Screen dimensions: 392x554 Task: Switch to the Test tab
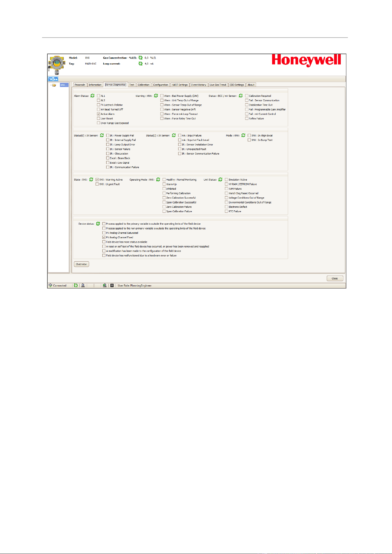[132, 85]
